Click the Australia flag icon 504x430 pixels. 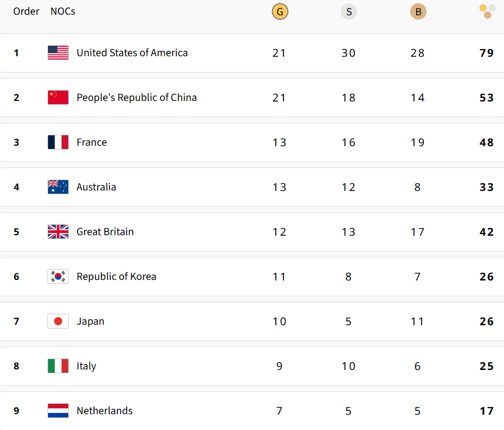58,187
